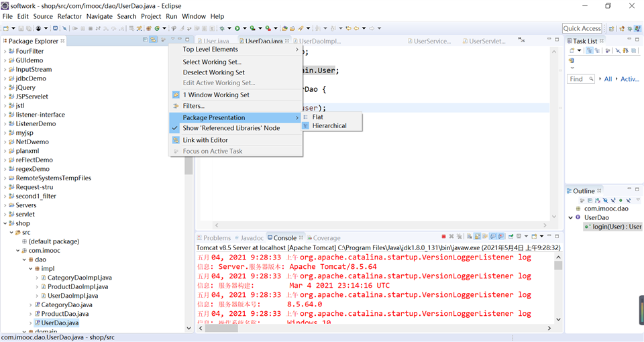Toggle Link with Editor icon in Package Explorer
This screenshot has width=644, height=342.
point(154,40)
